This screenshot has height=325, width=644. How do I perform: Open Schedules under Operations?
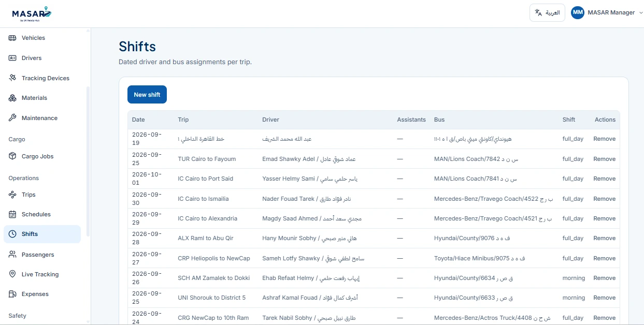coord(42,214)
